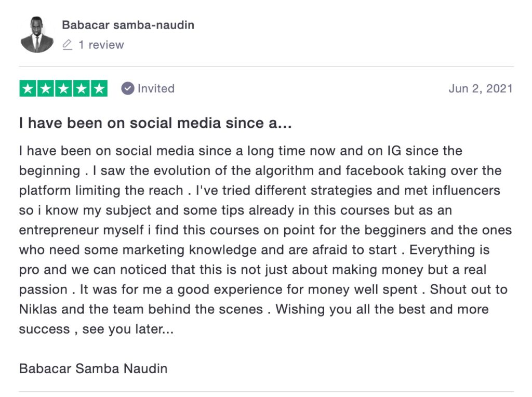Select the third green rating star
This screenshot has width=532, height=397.
63,89
